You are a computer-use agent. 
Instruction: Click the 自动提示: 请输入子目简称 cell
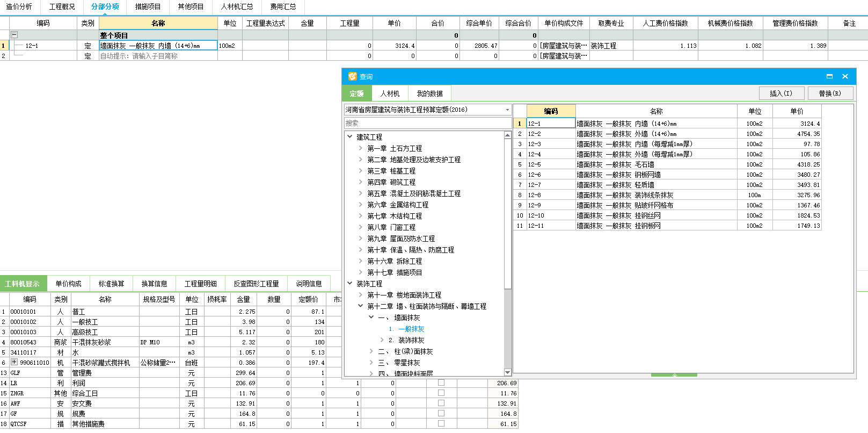click(158, 56)
